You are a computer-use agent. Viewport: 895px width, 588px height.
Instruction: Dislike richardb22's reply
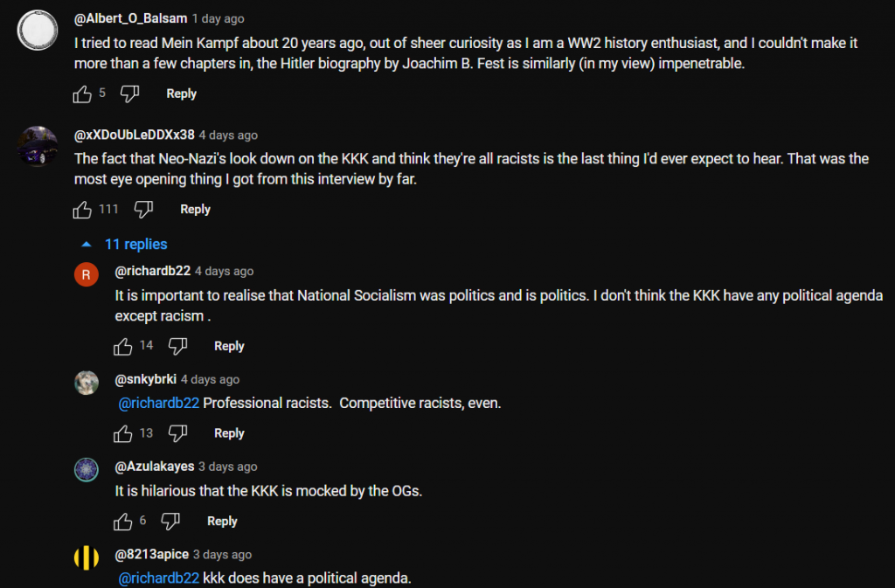177,347
